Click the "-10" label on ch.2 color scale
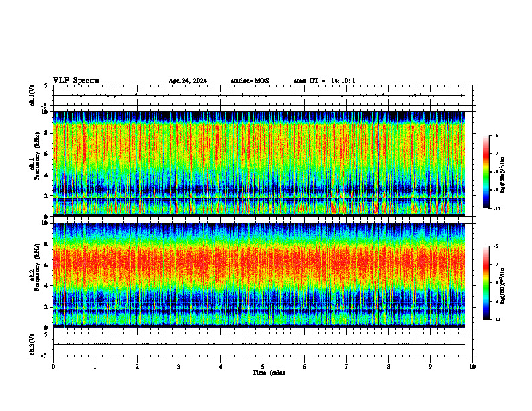This screenshot has height=411, width=532. pos(496,320)
